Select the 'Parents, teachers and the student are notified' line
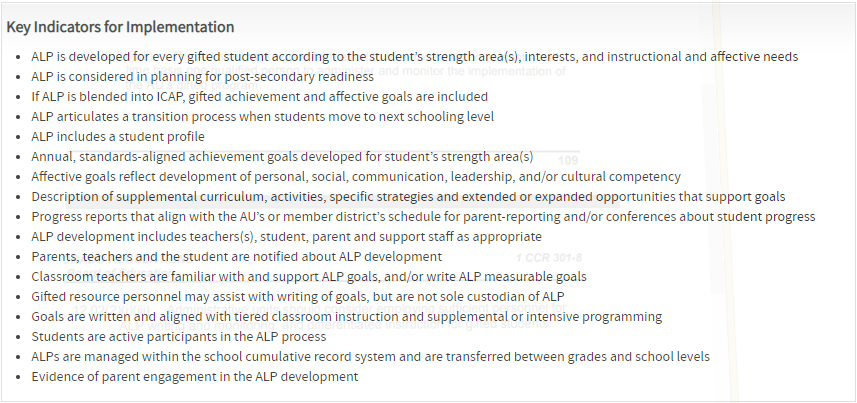 236,256
